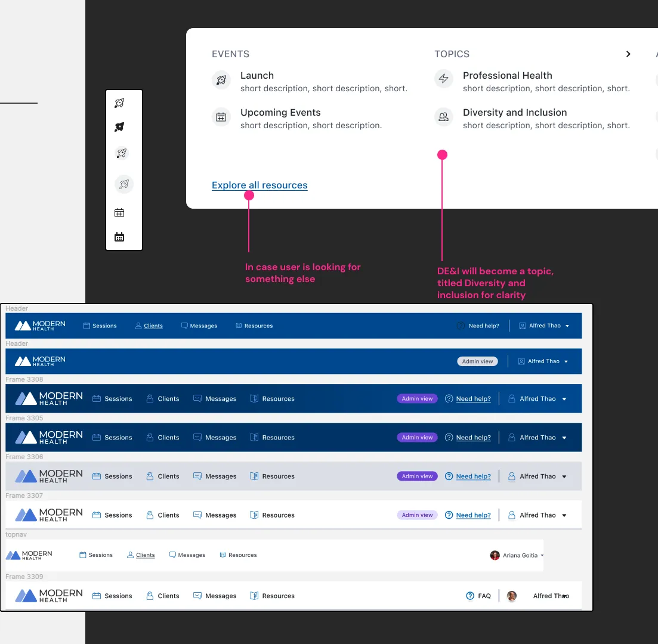Screen dimensions: 658x644
Task: Open the Launch event title
Action: click(x=257, y=76)
